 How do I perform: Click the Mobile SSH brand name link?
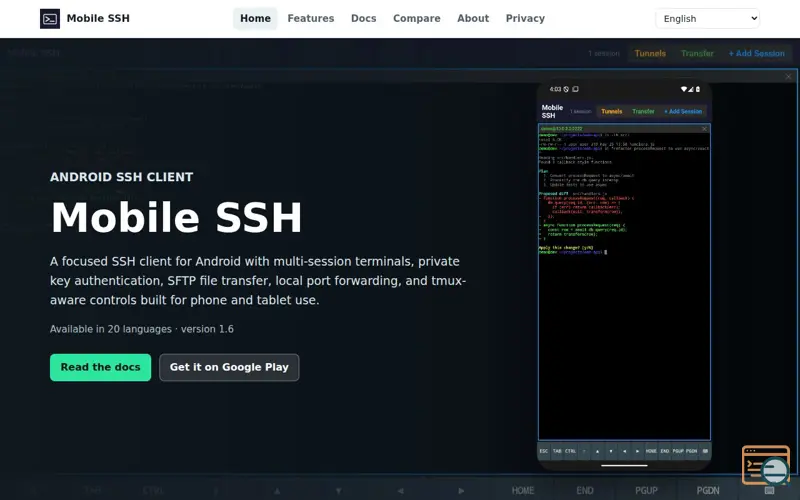pyautogui.click(x=98, y=18)
